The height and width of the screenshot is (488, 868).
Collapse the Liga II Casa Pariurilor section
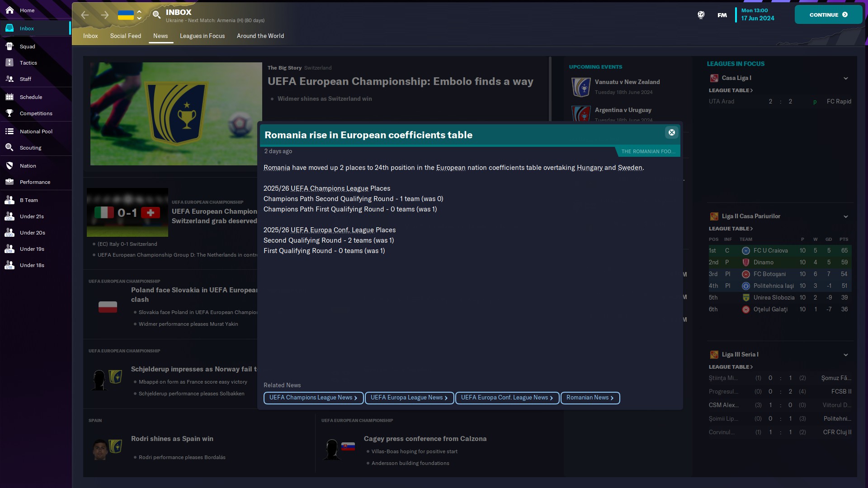tap(845, 216)
